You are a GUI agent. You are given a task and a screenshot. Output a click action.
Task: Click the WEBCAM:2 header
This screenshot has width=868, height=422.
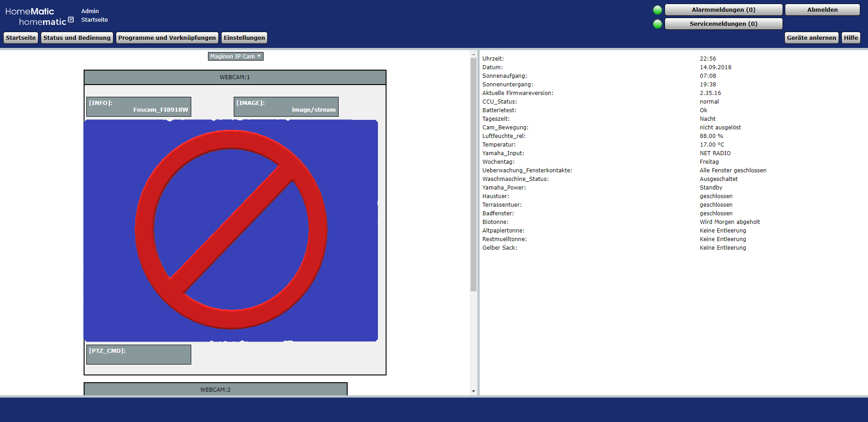point(216,389)
